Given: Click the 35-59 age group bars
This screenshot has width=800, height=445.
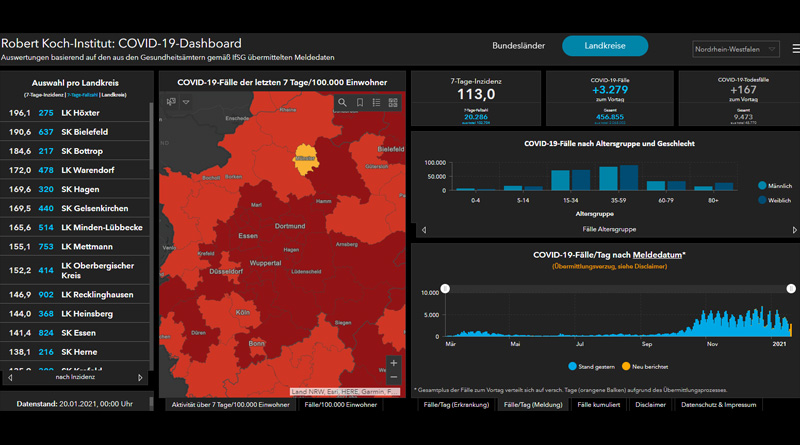Looking at the screenshot, I should [618, 178].
